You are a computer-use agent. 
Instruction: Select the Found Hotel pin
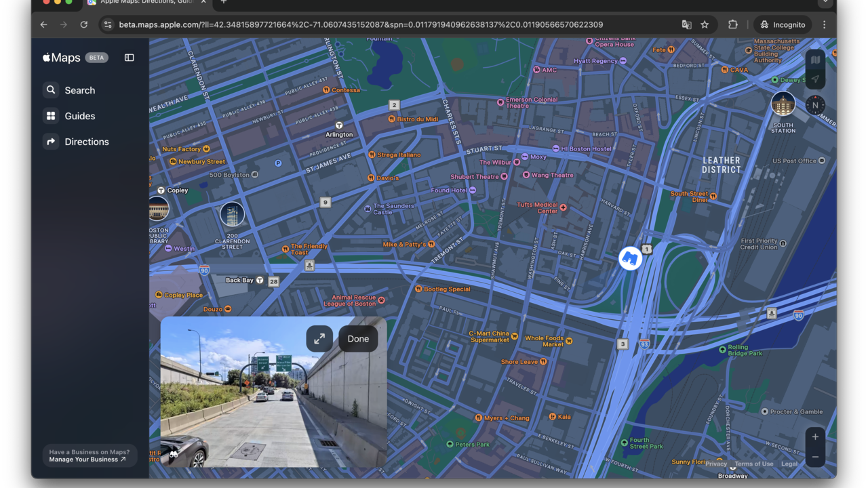pos(472,190)
